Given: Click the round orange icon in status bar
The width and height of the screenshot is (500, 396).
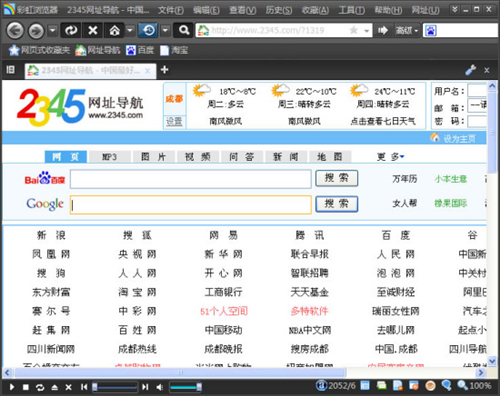Looking at the screenshot, I should point(430,386).
